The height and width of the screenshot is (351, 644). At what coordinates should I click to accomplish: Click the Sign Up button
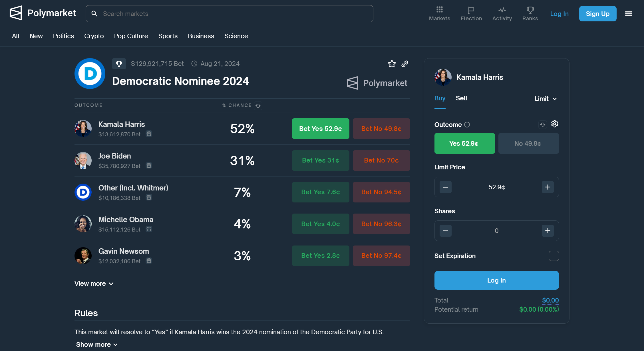[x=597, y=14]
